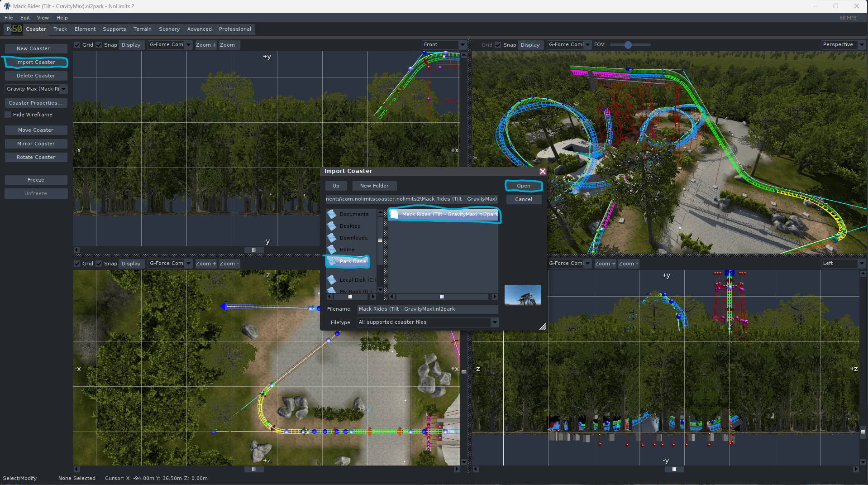Click the Mirror Coaster button
The width and height of the screenshot is (868, 485).
tap(36, 144)
